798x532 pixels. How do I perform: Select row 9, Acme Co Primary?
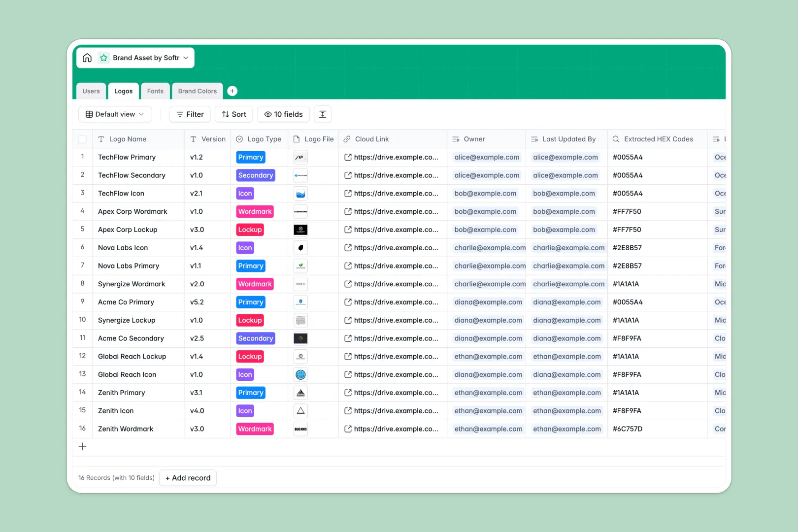[x=82, y=302]
